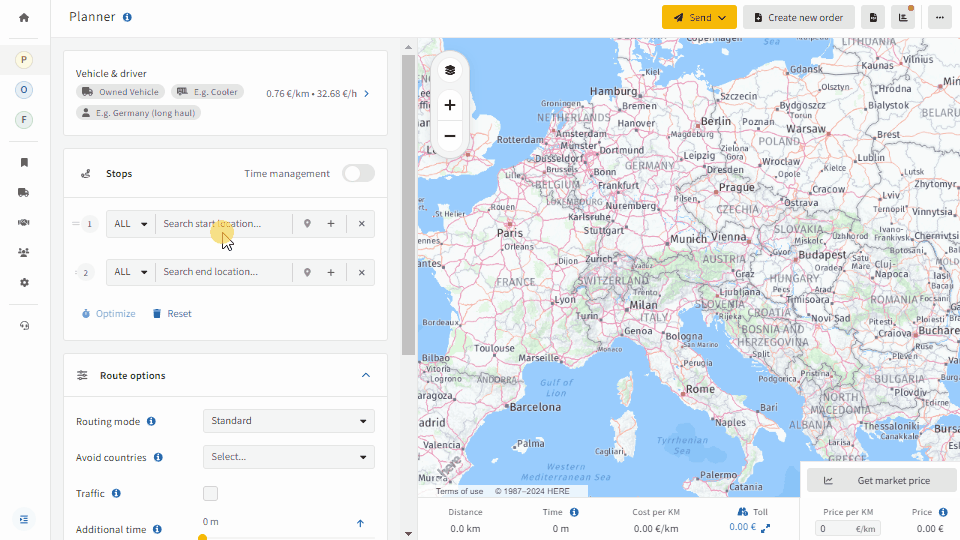
Task: Open the F sidebar item
Action: click(24, 120)
